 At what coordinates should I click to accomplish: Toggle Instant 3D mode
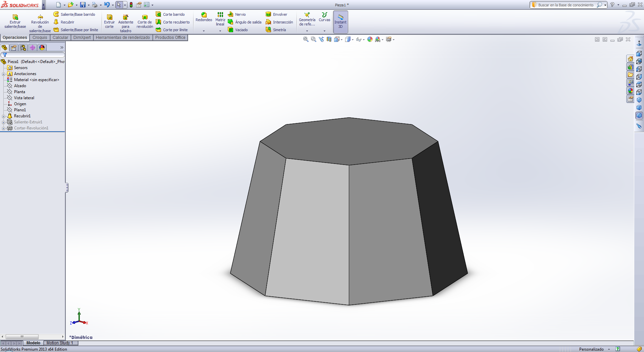coord(340,21)
